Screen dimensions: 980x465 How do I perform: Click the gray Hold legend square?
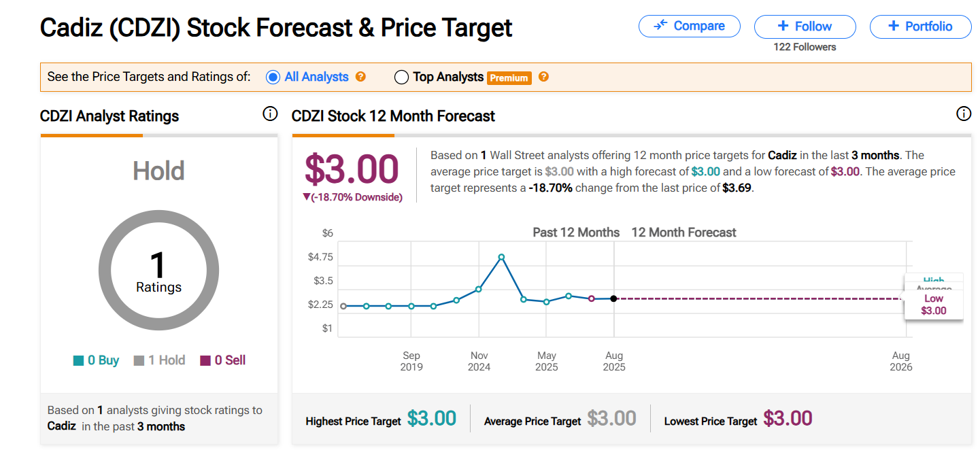pyautogui.click(x=139, y=361)
